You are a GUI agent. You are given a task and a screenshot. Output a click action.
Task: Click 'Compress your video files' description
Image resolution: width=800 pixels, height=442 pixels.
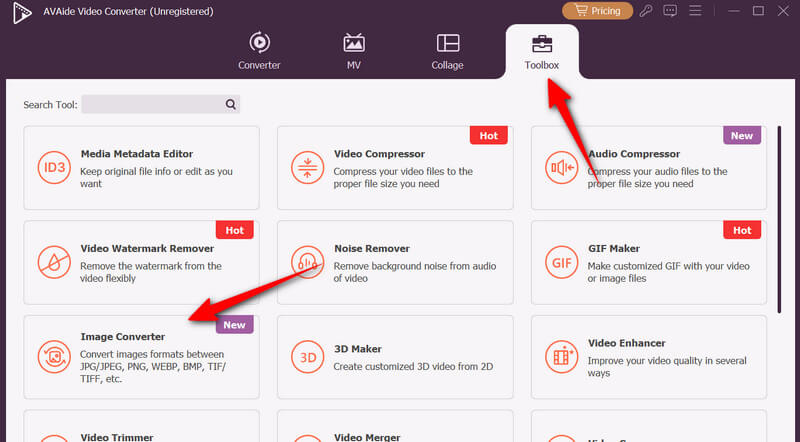point(403,178)
